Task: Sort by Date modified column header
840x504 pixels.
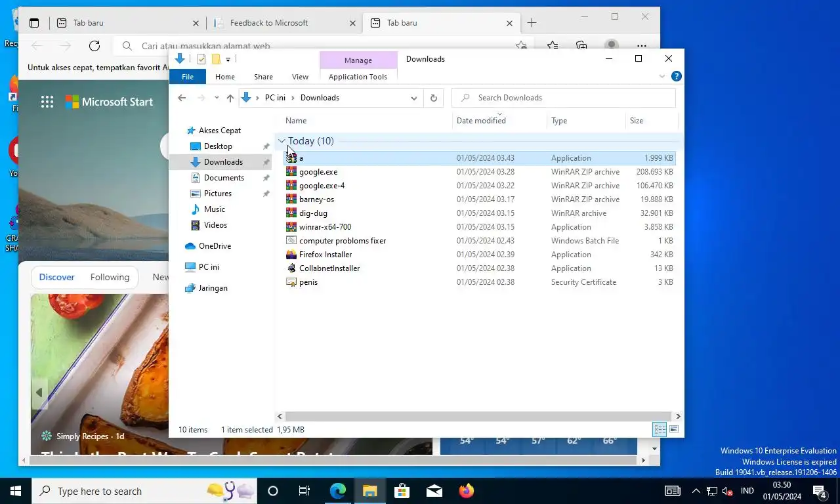Action: tap(499, 121)
